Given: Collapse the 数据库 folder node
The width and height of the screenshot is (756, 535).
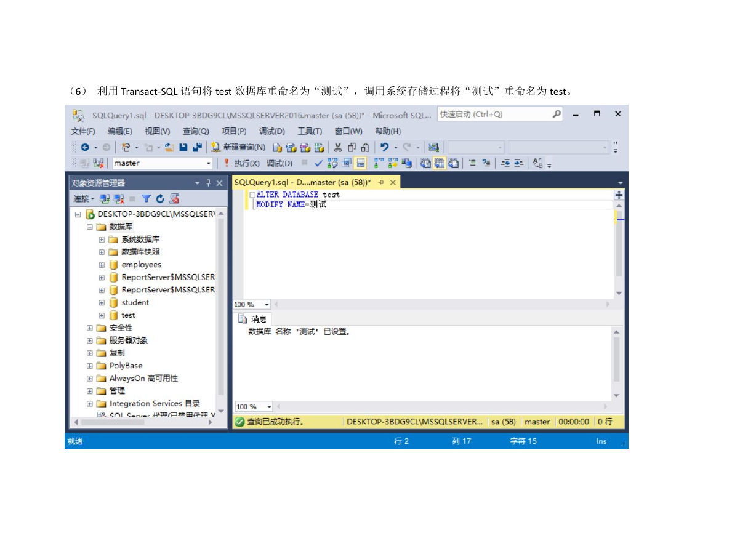Looking at the screenshot, I should point(90,227).
